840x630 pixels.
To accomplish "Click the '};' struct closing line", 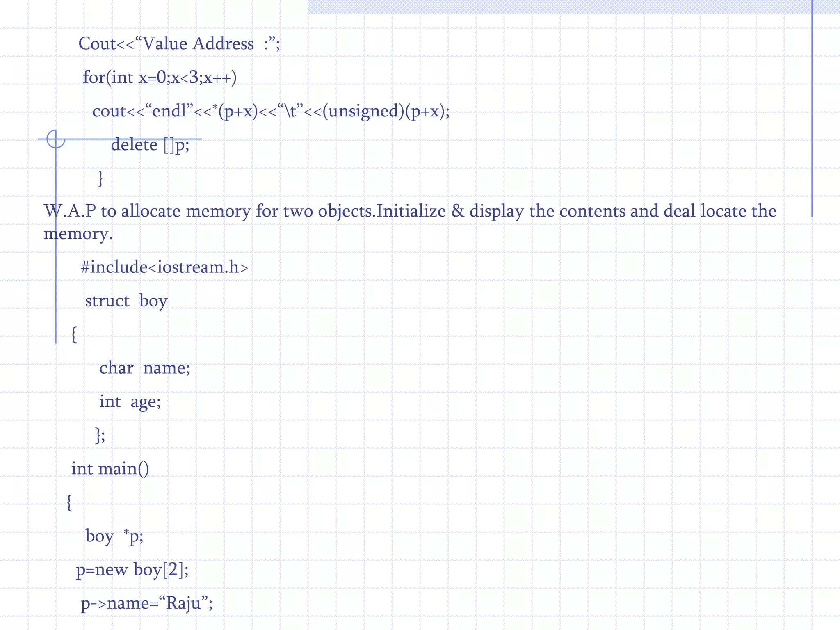I will point(100,435).
